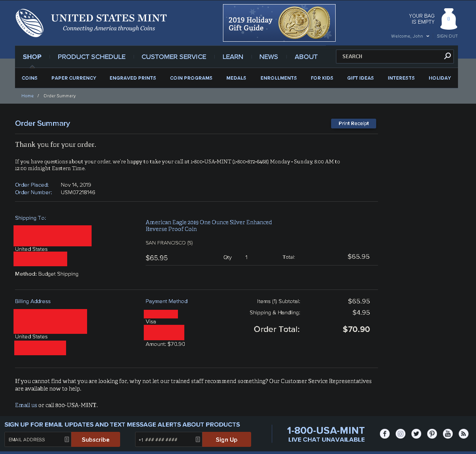Open the Mint Facebook page icon
The width and height of the screenshot is (476, 454).
click(385, 434)
